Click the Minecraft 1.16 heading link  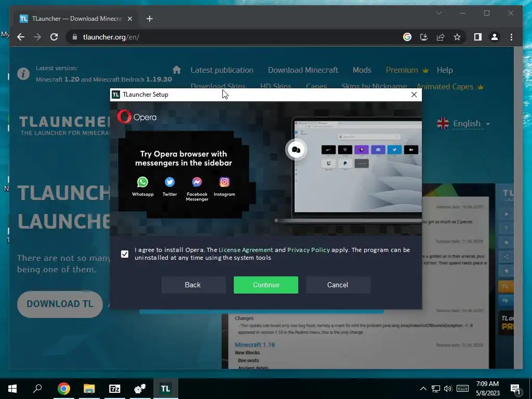(255, 344)
